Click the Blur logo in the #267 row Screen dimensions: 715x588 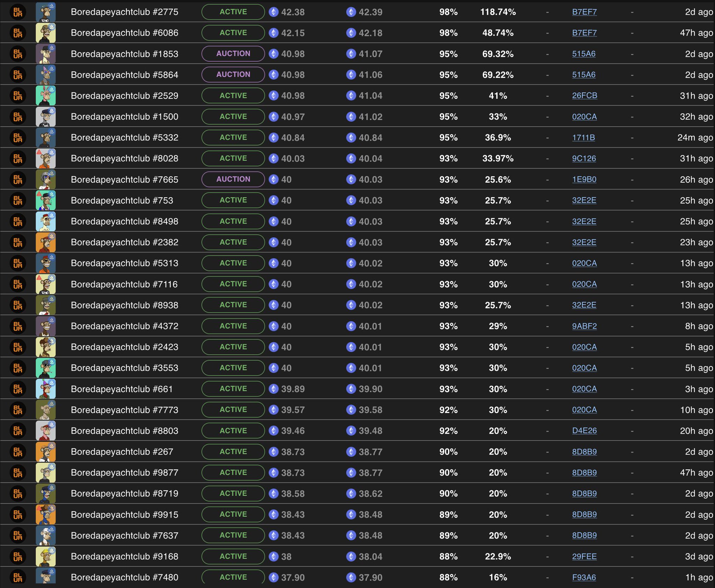pyautogui.click(x=17, y=452)
